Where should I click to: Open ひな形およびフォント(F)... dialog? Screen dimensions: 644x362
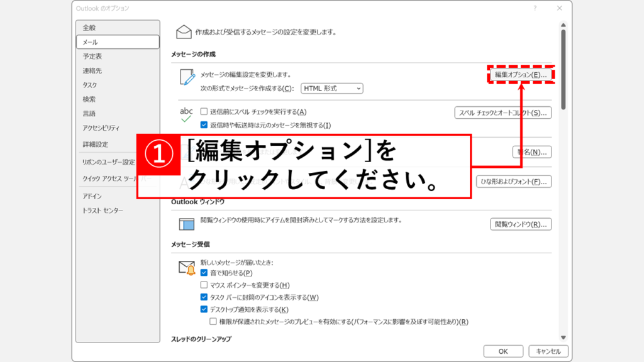pyautogui.click(x=514, y=182)
